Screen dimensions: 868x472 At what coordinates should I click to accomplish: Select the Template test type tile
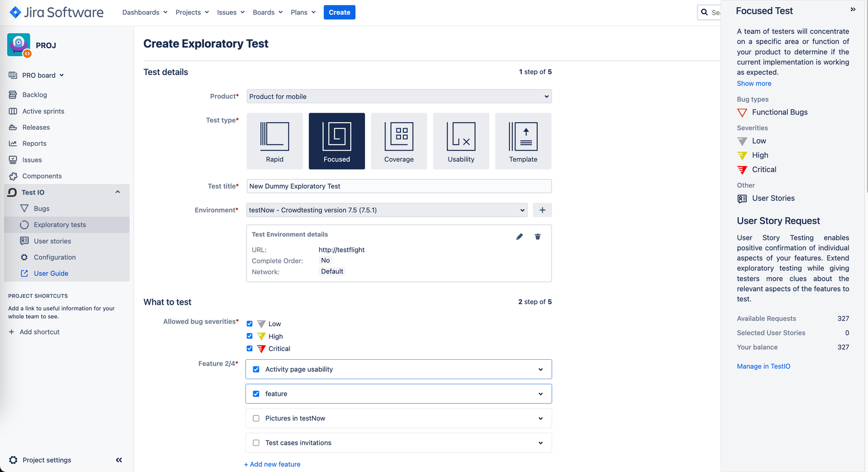coord(523,141)
